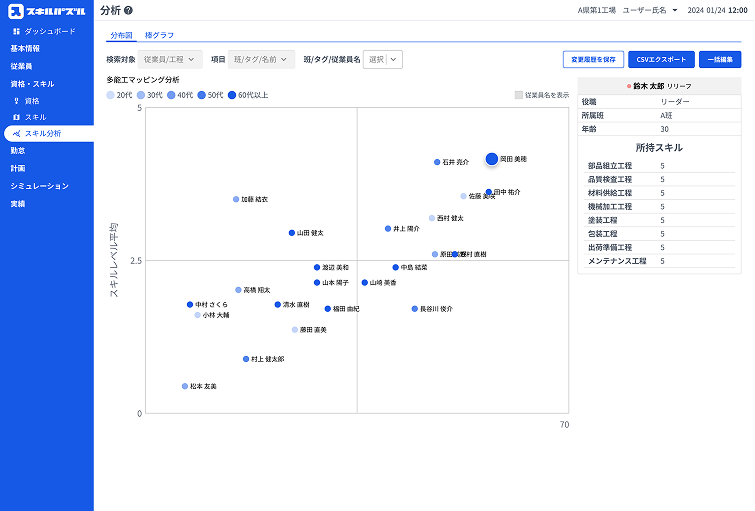The height and width of the screenshot is (511, 755).
Task: Switch to the 棒グラフ tab
Action: tap(159, 35)
